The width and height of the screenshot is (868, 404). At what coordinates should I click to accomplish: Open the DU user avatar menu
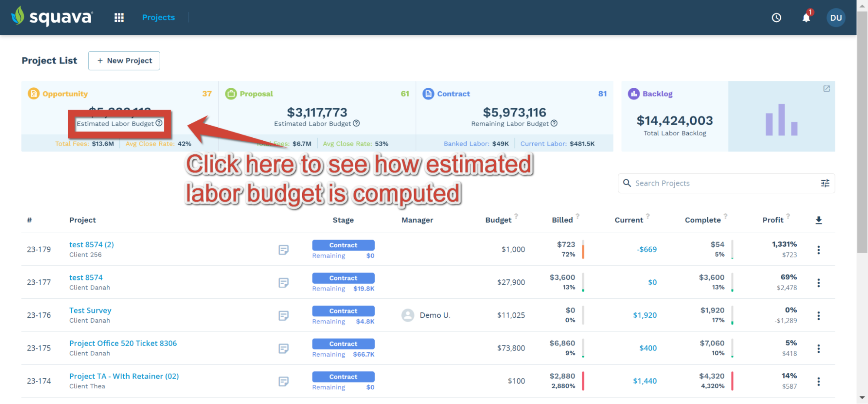(836, 18)
